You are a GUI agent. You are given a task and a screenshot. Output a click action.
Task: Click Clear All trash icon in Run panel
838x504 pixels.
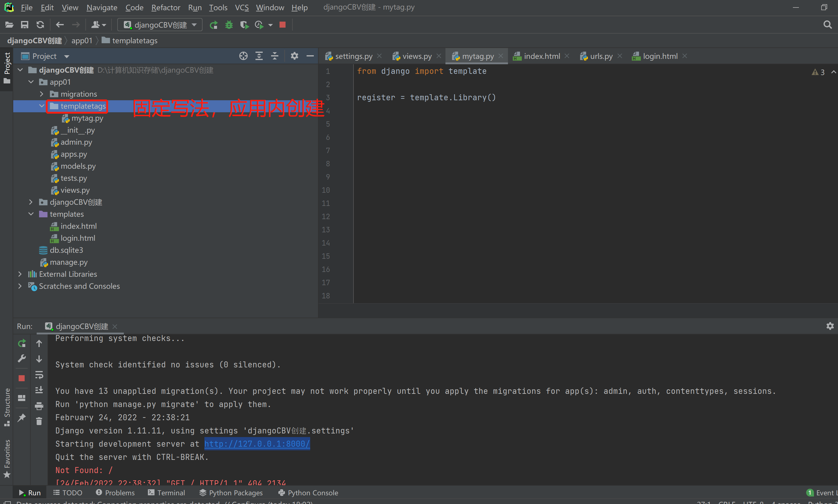pos(39,421)
